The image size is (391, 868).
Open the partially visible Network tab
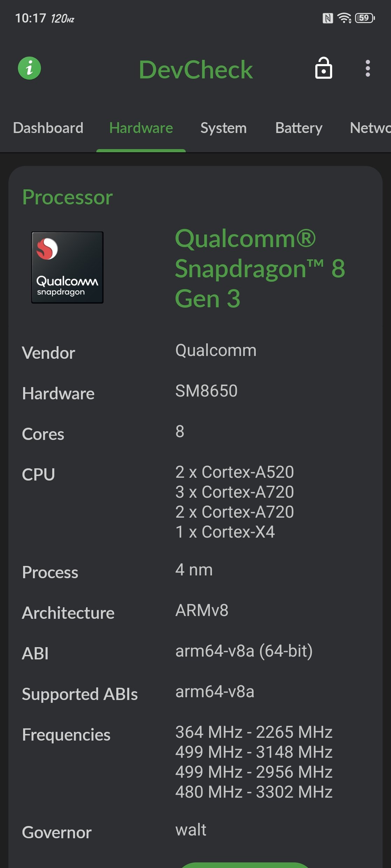coord(370,128)
